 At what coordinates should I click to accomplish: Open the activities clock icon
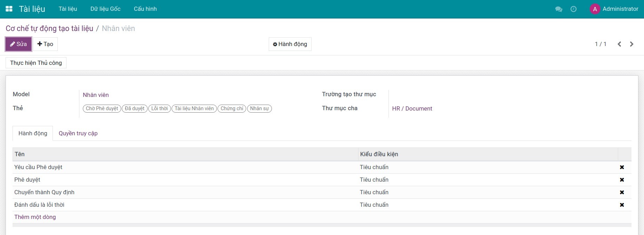click(x=573, y=9)
